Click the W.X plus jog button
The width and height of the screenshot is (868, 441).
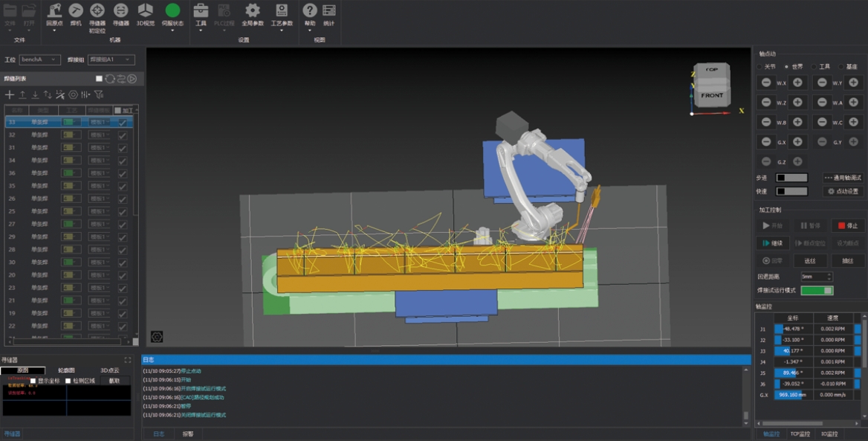tap(797, 83)
